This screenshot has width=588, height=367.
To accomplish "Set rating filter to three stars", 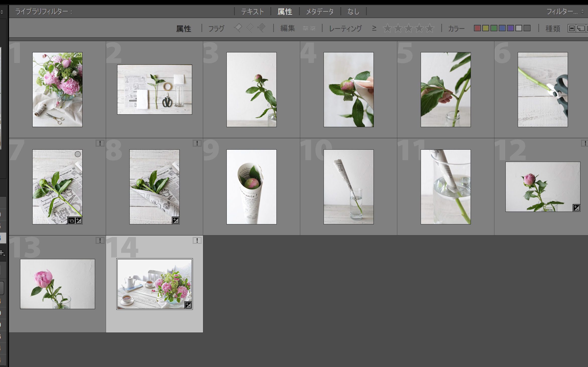I will click(409, 28).
